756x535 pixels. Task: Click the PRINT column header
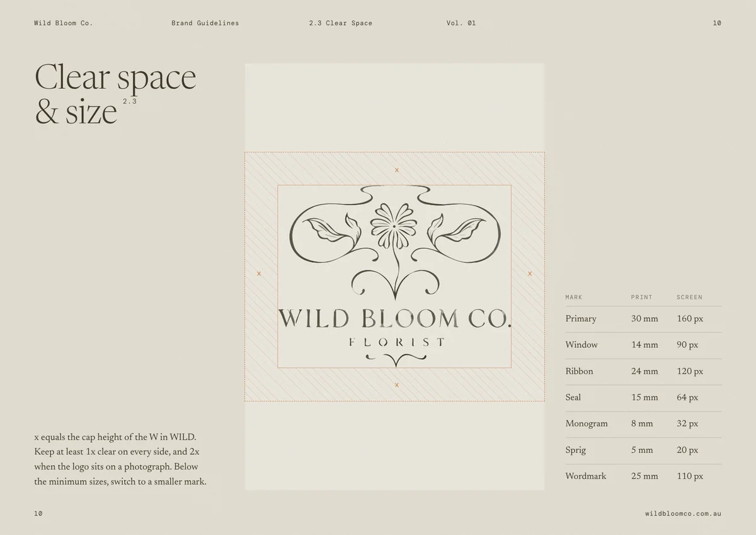[x=642, y=297]
